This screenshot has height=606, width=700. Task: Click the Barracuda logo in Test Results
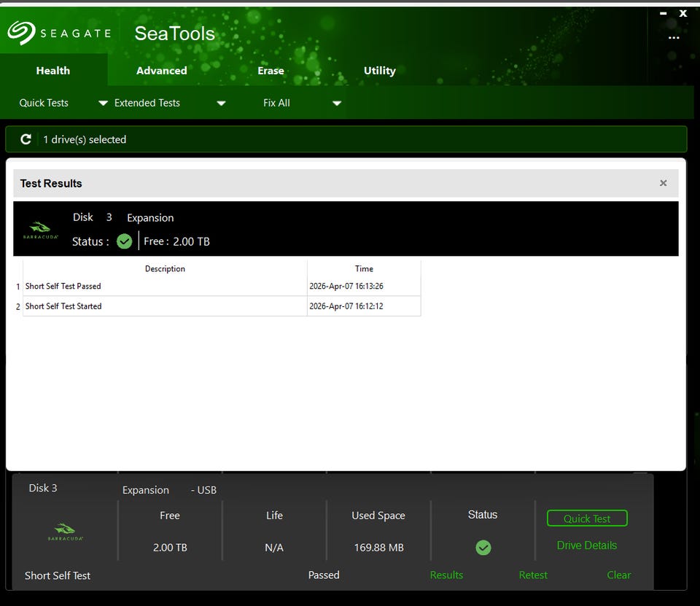coord(41,230)
